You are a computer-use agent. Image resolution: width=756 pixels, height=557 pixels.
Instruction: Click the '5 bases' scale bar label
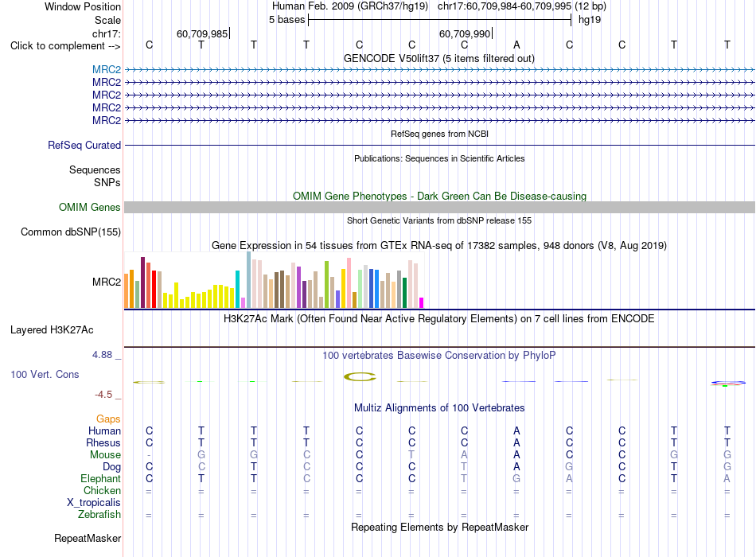(x=286, y=20)
